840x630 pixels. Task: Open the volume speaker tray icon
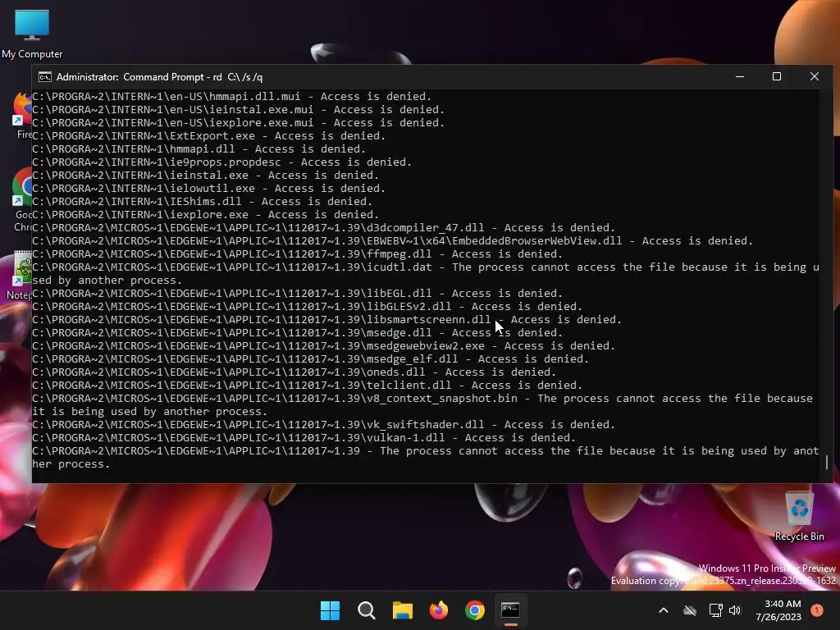coord(735,610)
